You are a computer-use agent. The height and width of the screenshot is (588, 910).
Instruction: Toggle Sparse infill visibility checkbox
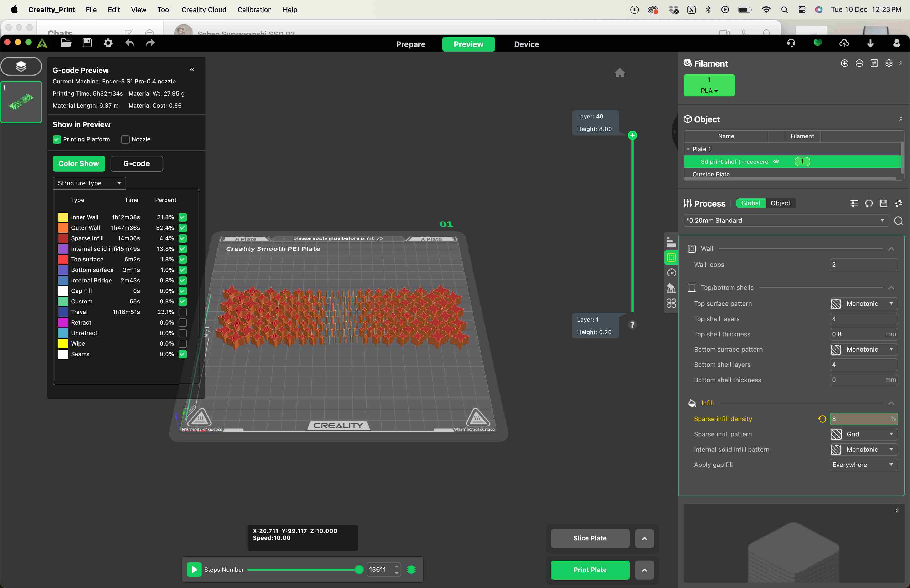pos(182,238)
